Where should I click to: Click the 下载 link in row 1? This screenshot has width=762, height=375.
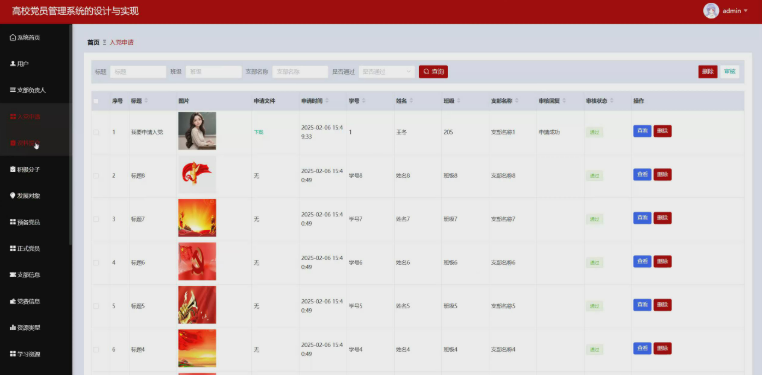(x=259, y=132)
